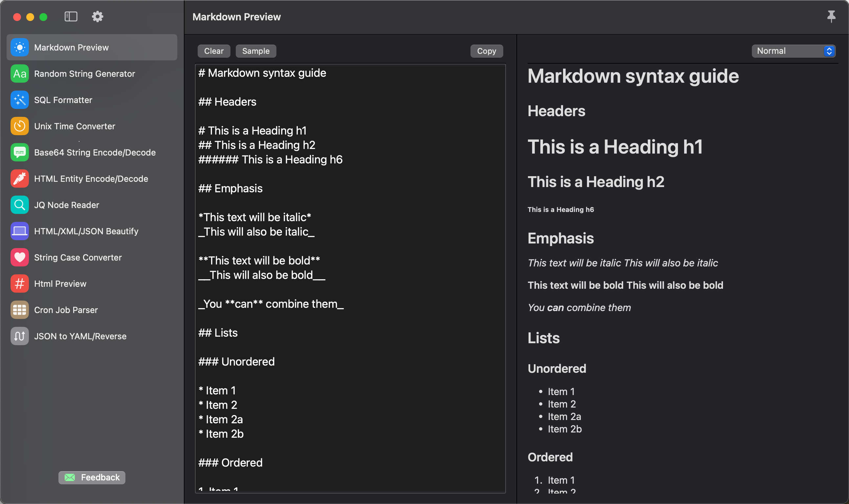Click the envelope icon on Feedback
This screenshot has height=504, width=849.
click(70, 477)
